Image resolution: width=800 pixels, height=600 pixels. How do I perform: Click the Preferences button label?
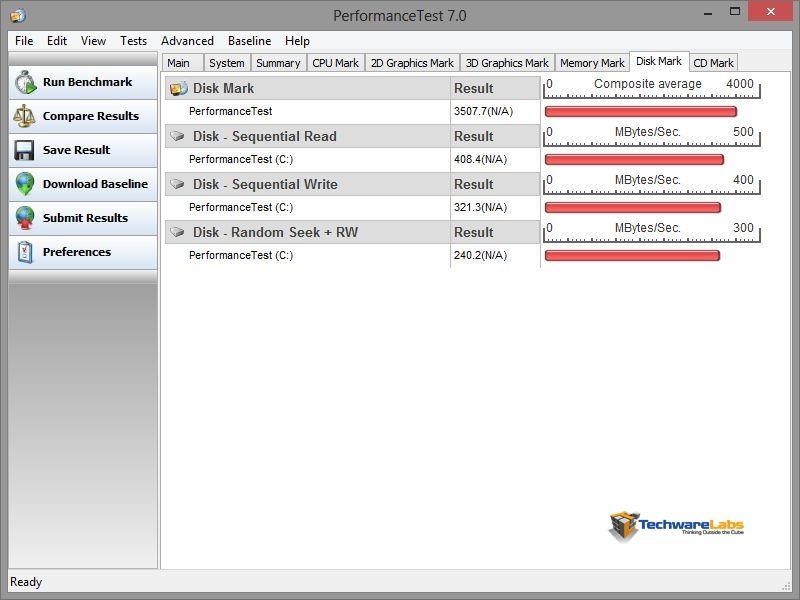tap(77, 252)
